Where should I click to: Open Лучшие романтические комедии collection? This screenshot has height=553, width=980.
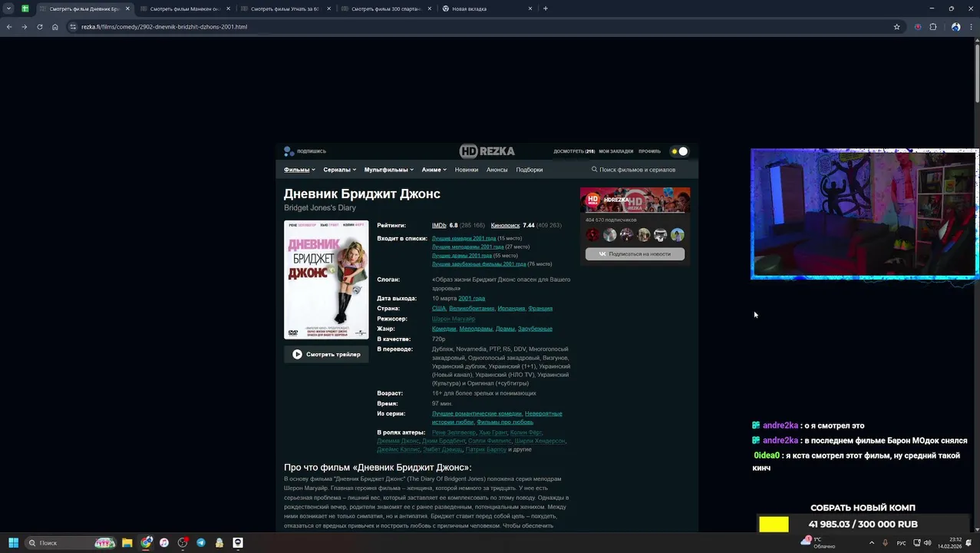pos(477,413)
